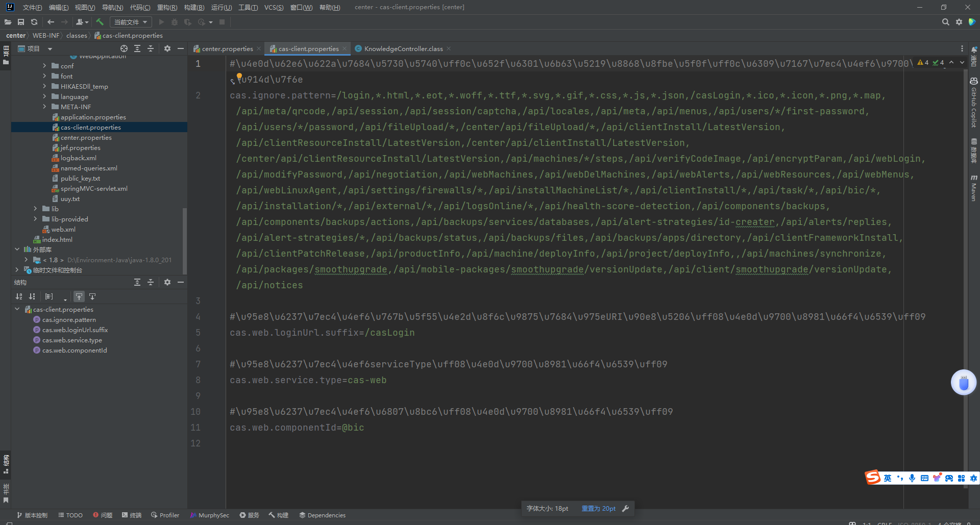The width and height of the screenshot is (980, 525).
Task: Toggle Autoscroll to Source in Structure panel
Action: (79, 296)
